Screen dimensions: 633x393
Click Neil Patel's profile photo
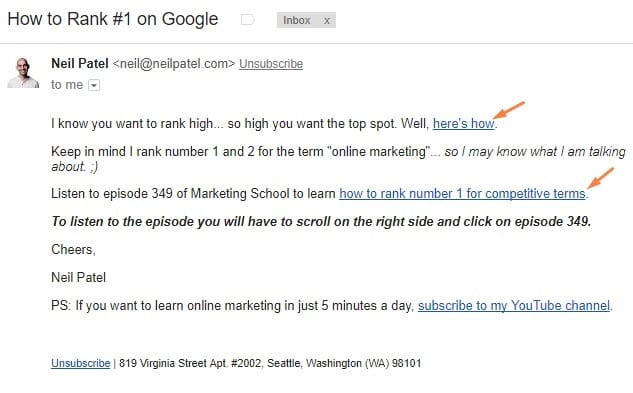coord(23,73)
